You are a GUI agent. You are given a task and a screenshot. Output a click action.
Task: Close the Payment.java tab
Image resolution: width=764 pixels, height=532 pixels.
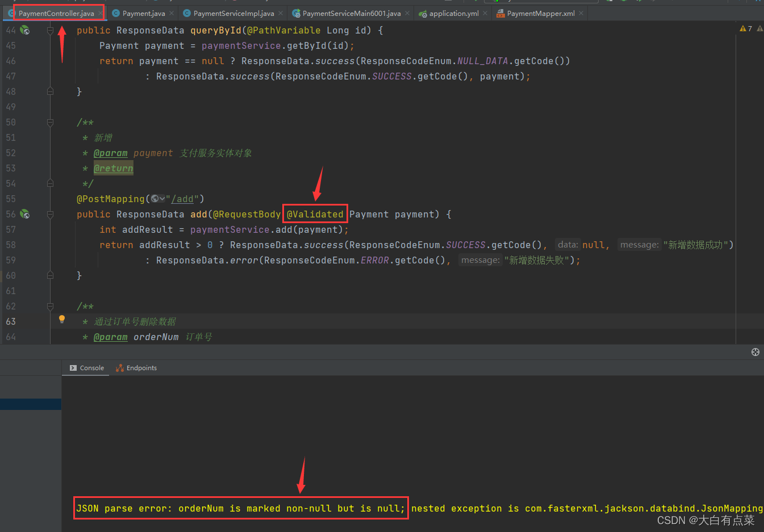pos(172,13)
